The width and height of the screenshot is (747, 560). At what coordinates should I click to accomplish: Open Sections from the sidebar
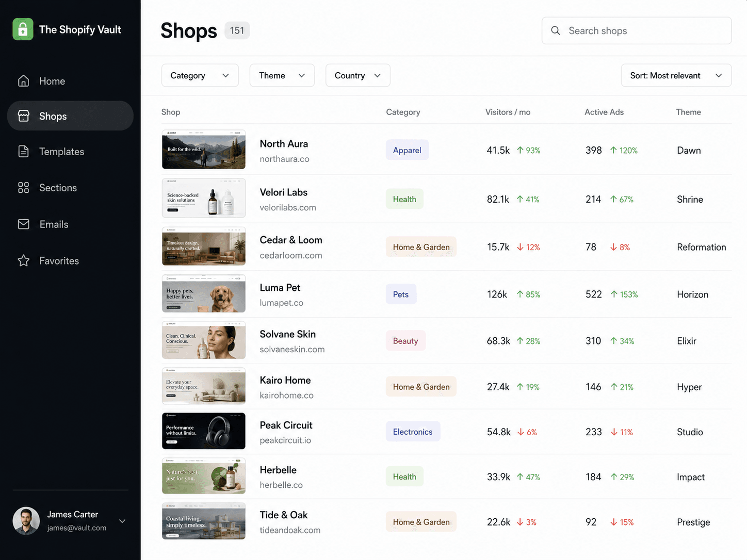point(70,188)
